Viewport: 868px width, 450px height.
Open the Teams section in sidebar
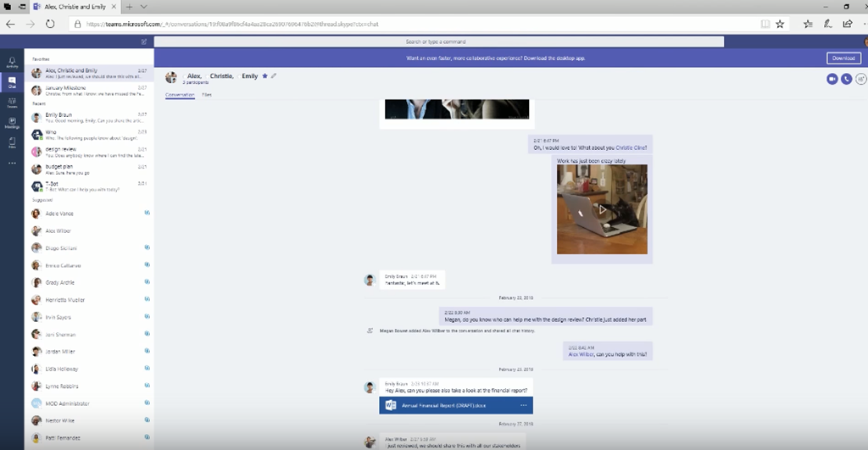tap(12, 103)
